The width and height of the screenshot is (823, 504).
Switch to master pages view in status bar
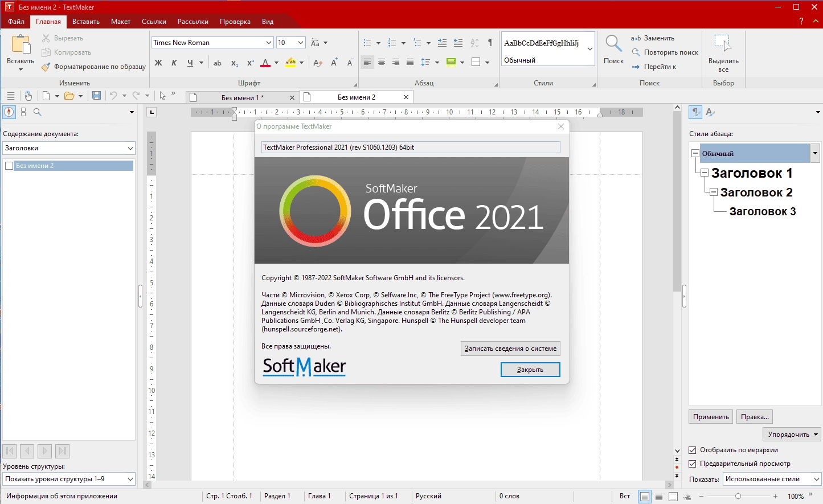tap(673, 497)
